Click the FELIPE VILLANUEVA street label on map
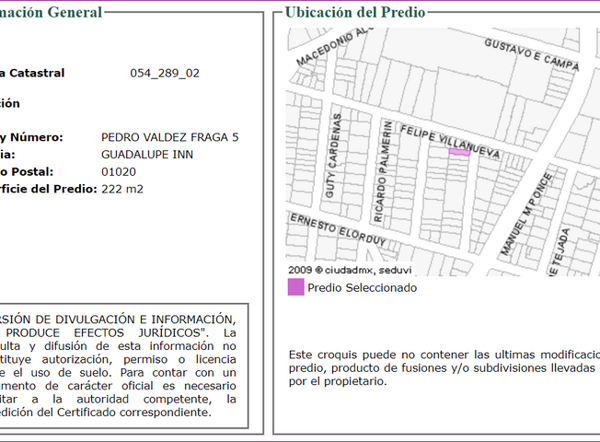The height and width of the screenshot is (442, 600). point(450,142)
